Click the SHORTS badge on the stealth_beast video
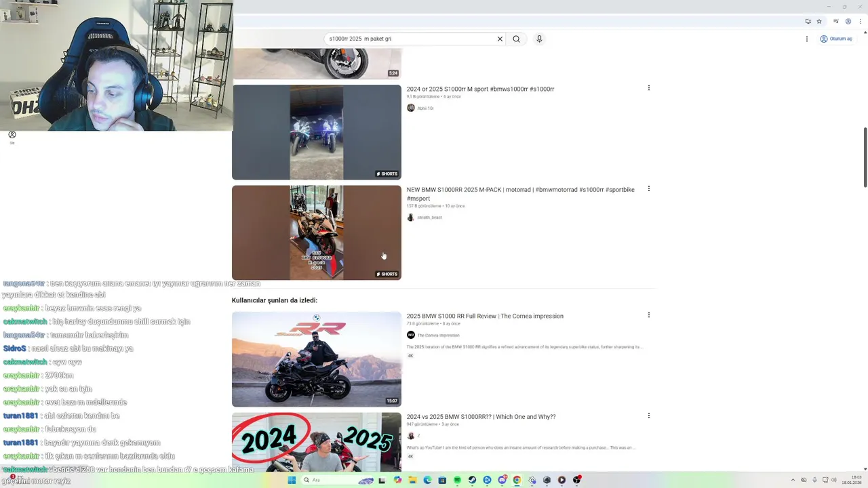 (x=387, y=274)
